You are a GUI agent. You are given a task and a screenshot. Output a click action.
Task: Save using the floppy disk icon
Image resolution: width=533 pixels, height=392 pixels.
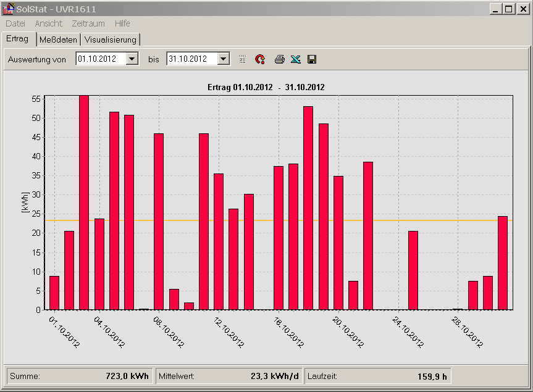pos(312,59)
